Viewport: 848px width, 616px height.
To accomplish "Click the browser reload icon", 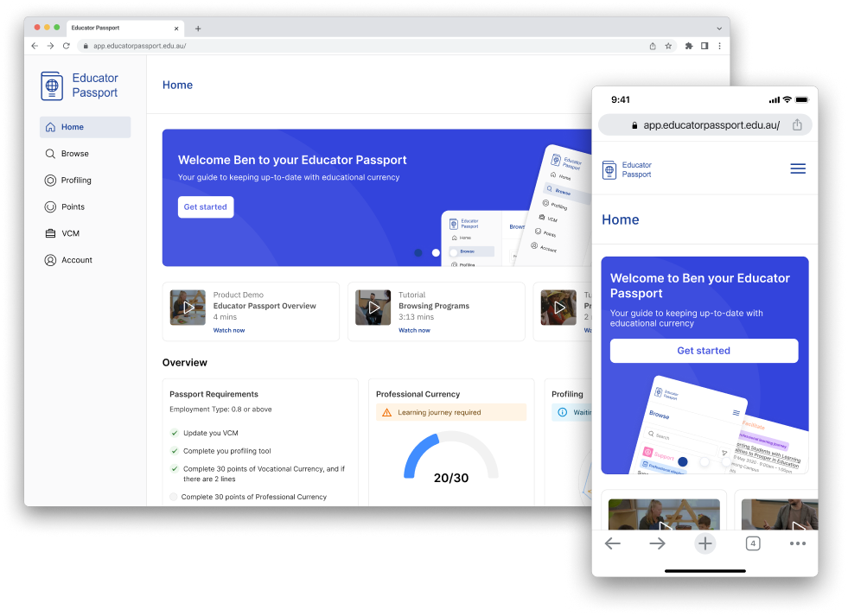I will tap(66, 46).
